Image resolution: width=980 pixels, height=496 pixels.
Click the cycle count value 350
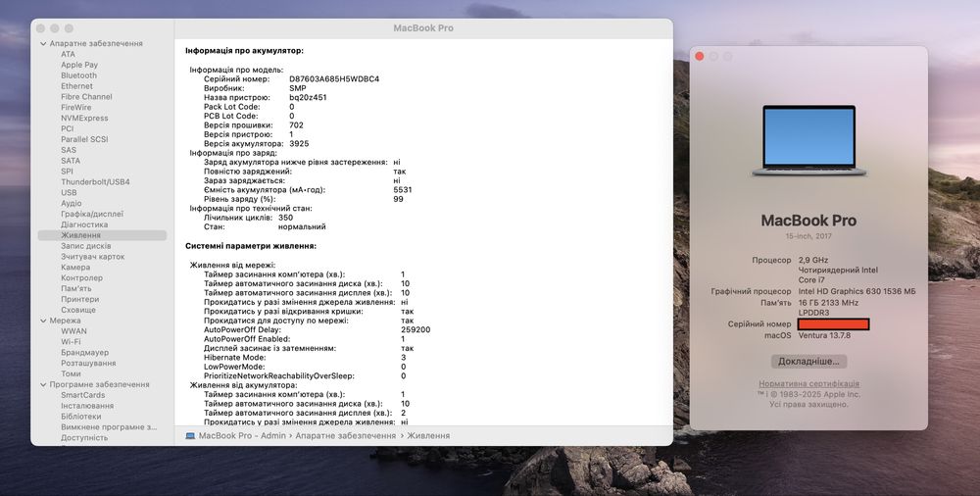pyautogui.click(x=285, y=218)
